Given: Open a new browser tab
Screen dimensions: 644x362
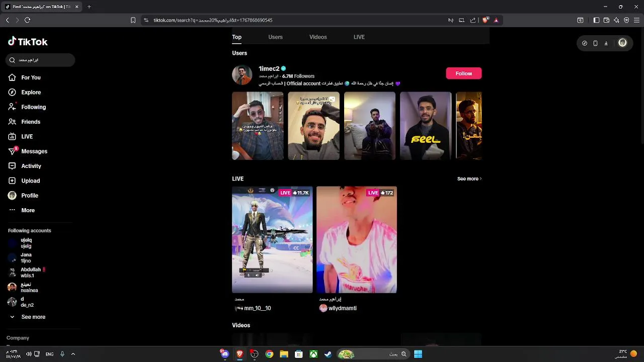Looking at the screenshot, I should (89, 7).
